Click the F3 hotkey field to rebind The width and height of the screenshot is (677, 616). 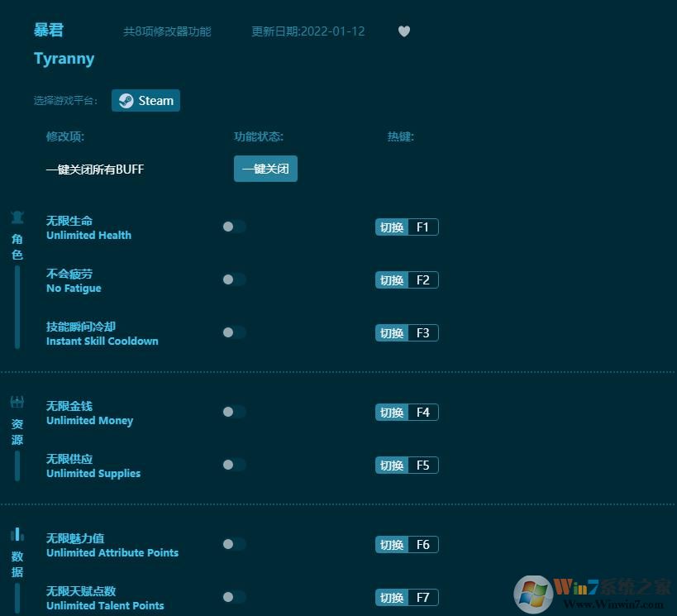tap(424, 332)
